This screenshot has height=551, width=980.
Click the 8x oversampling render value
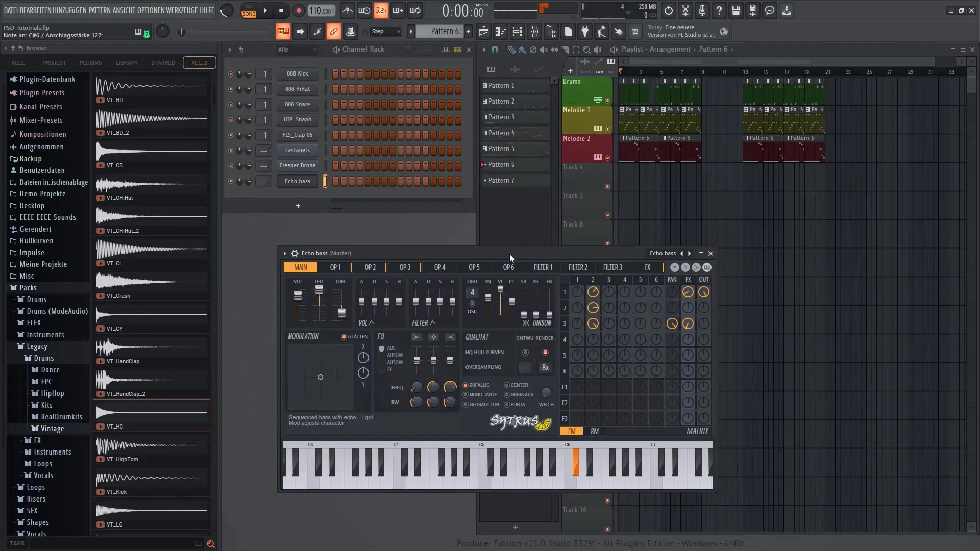545,368
